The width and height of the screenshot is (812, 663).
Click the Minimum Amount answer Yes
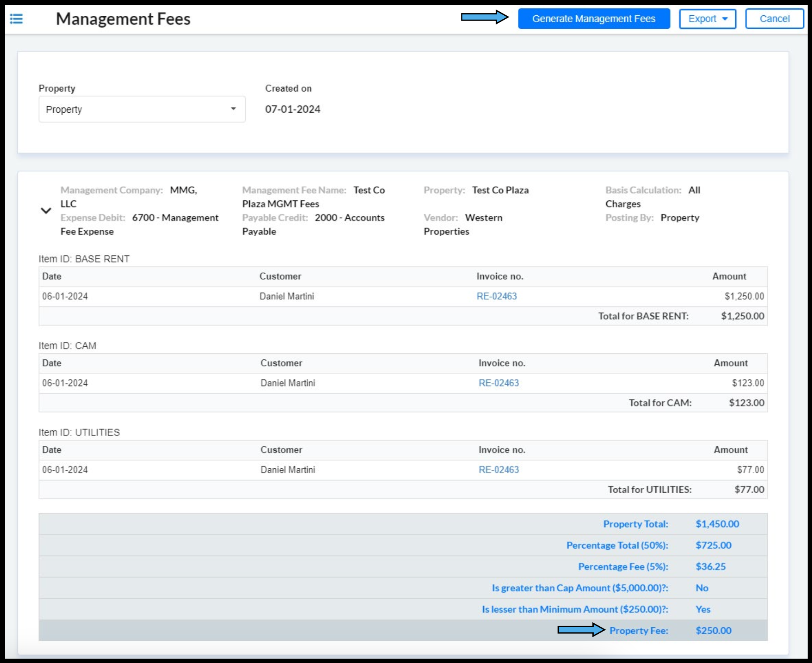(x=703, y=609)
